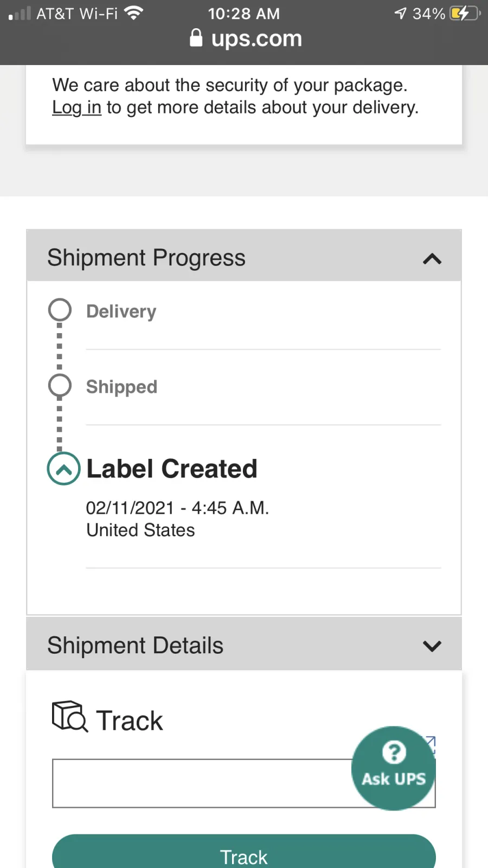Tap the ups.com address bar
This screenshot has height=868, width=488.
(256, 39)
